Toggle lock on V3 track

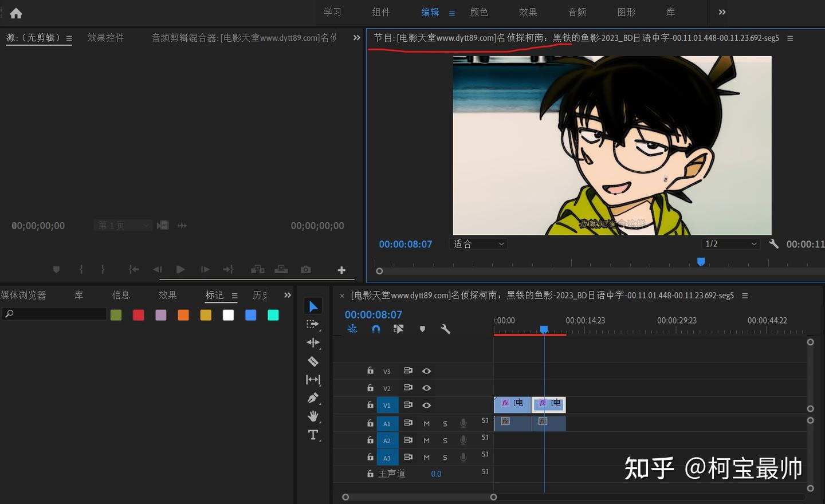click(x=370, y=371)
